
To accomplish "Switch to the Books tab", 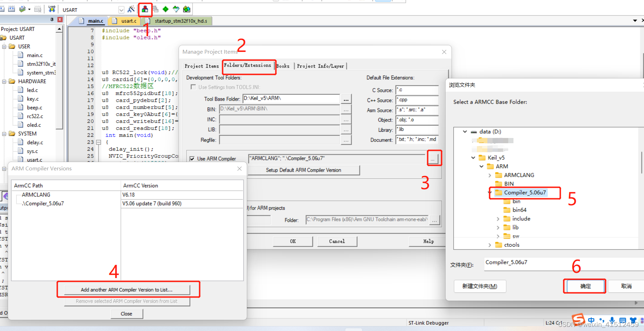I will [284, 66].
